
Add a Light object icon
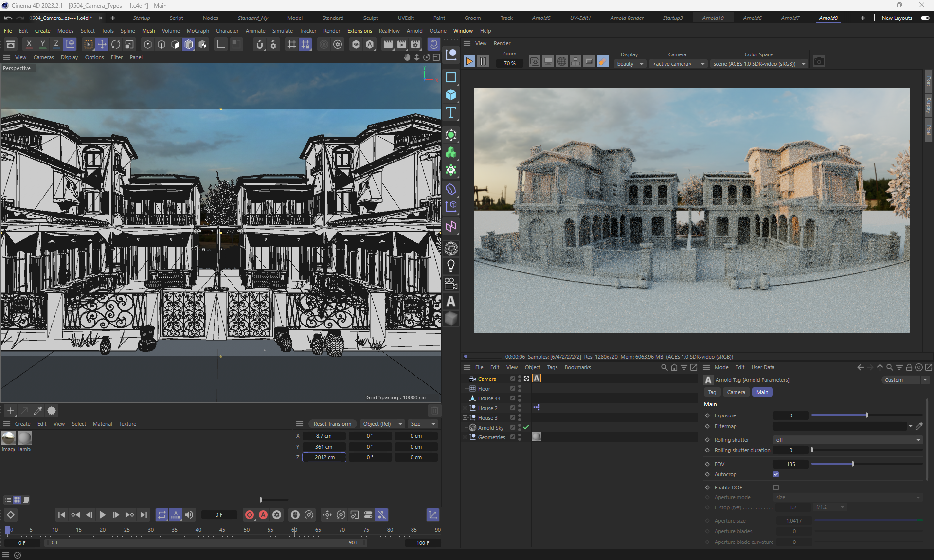point(451,266)
